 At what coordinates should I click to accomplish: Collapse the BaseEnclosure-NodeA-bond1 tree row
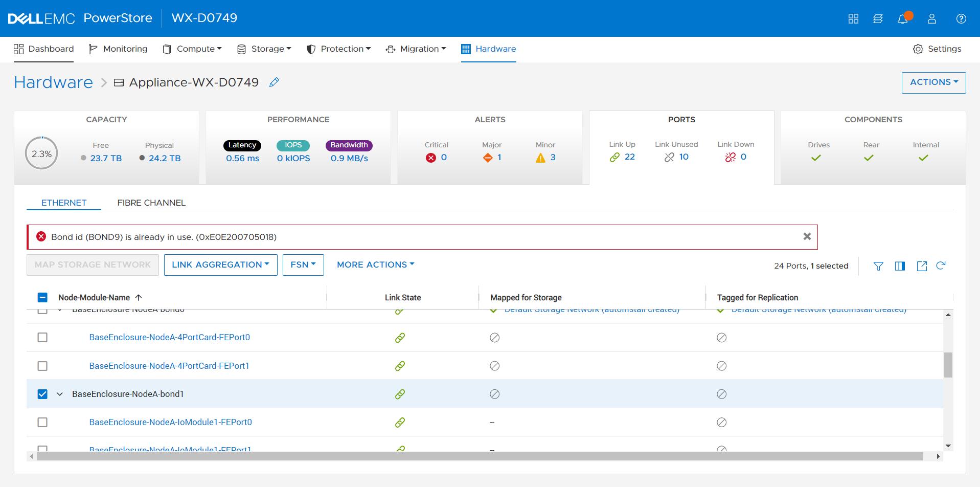coord(60,394)
